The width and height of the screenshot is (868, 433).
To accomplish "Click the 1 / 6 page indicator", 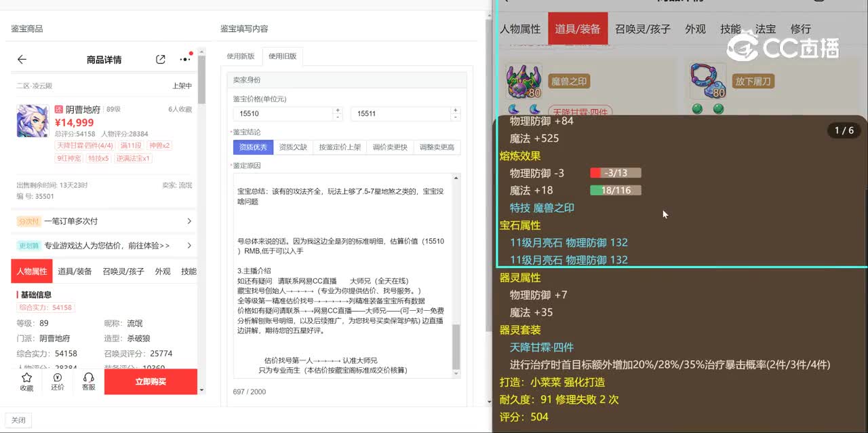I will (x=844, y=130).
